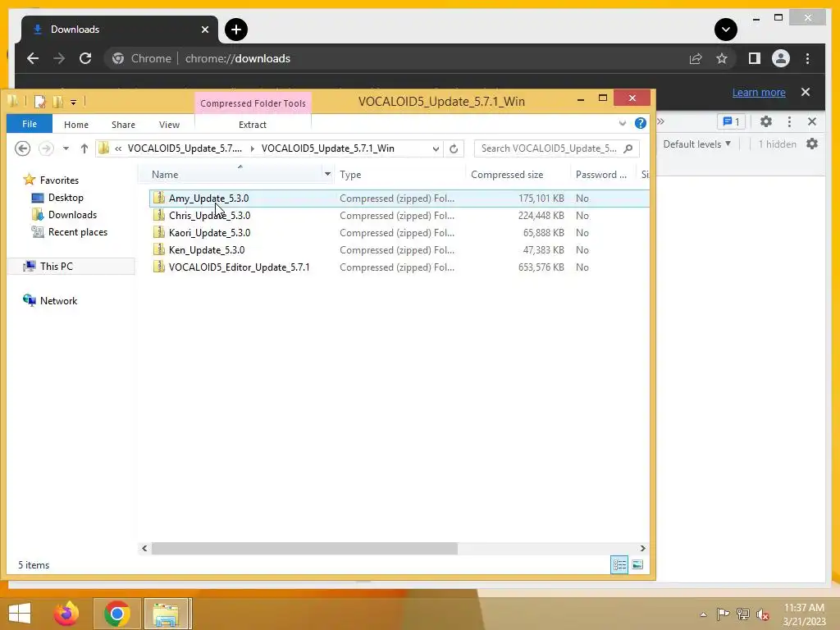The height and width of the screenshot is (630, 840).
Task: Open Explorer help button
Action: (x=640, y=123)
